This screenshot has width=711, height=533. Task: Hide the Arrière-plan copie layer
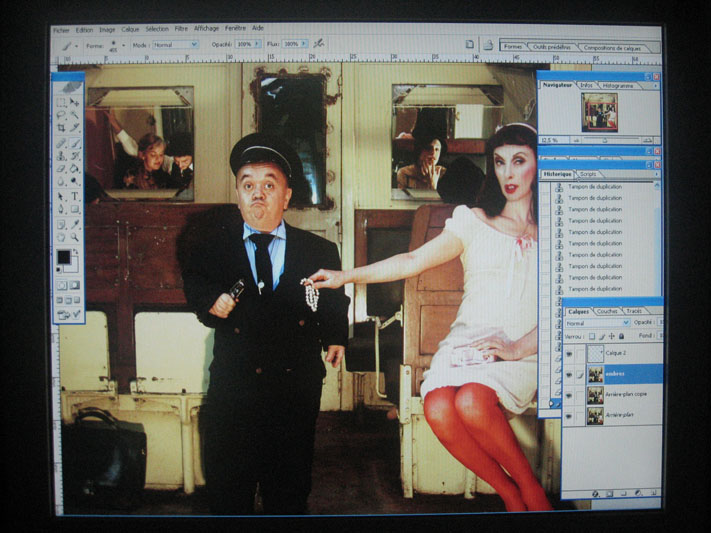click(x=569, y=395)
